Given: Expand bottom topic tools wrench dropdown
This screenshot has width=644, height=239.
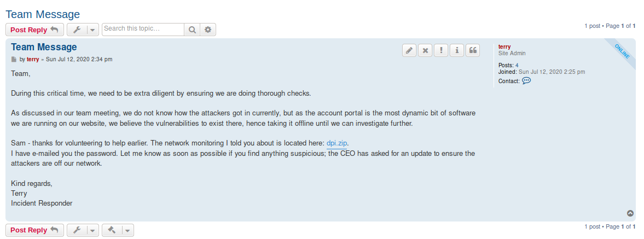Looking at the screenshot, I should 83,230.
